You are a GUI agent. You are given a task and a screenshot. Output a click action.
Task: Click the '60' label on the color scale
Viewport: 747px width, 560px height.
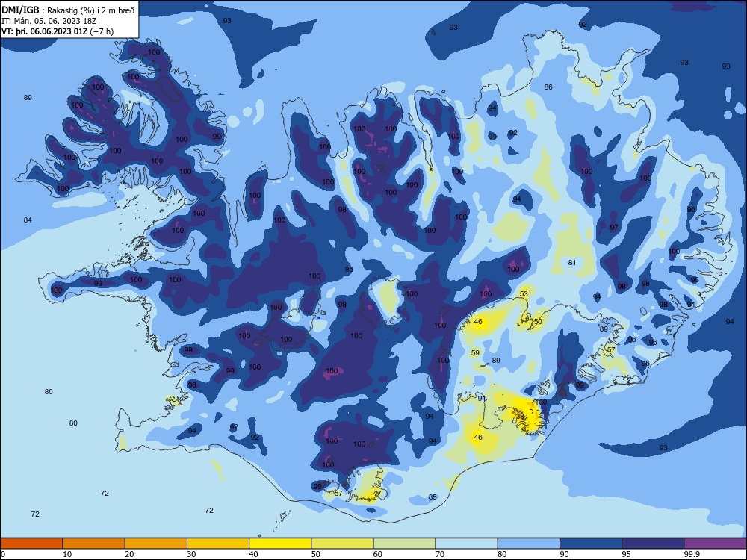point(378,554)
